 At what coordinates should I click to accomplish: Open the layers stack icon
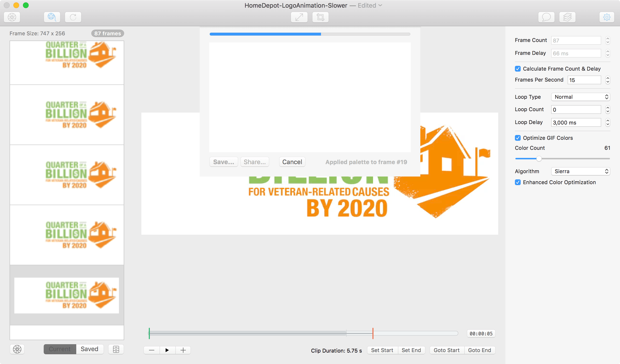click(567, 17)
